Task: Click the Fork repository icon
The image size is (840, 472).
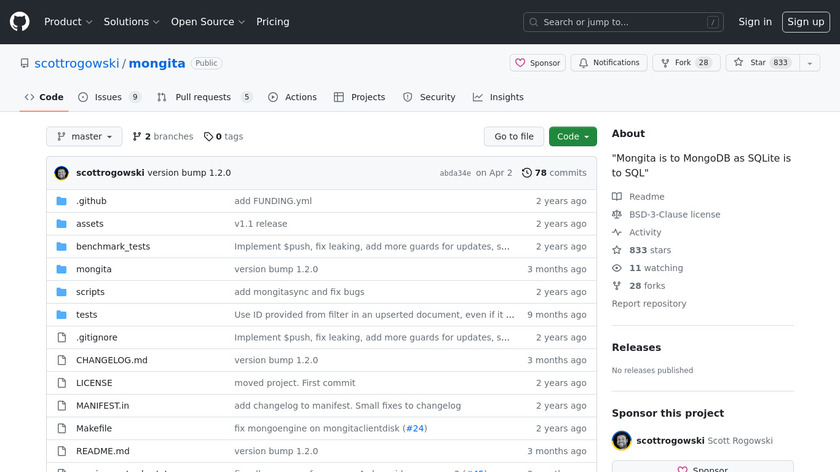Action: pos(665,63)
